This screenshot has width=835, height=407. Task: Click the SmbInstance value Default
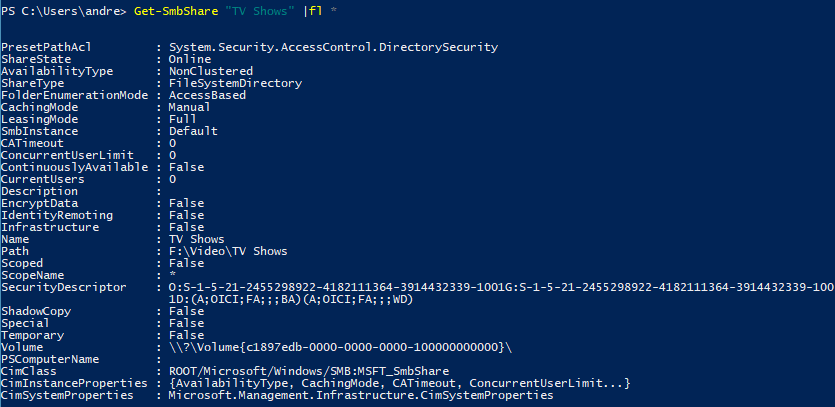coord(193,131)
